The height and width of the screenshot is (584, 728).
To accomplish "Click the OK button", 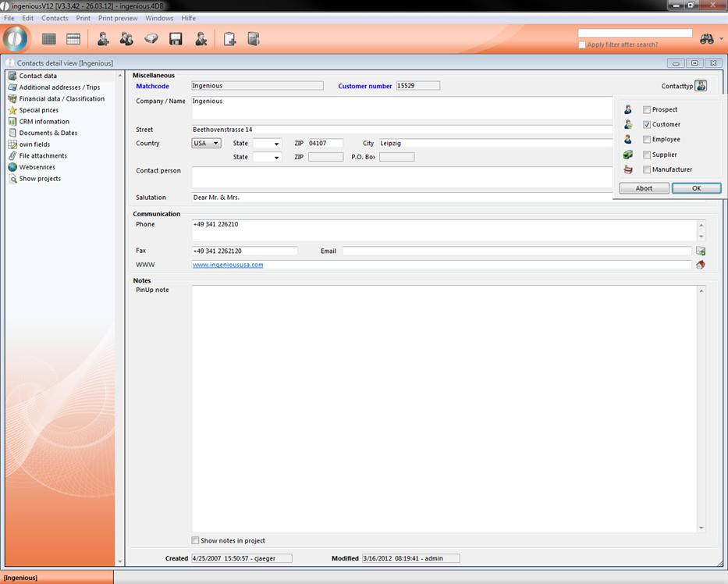I will coord(696,188).
